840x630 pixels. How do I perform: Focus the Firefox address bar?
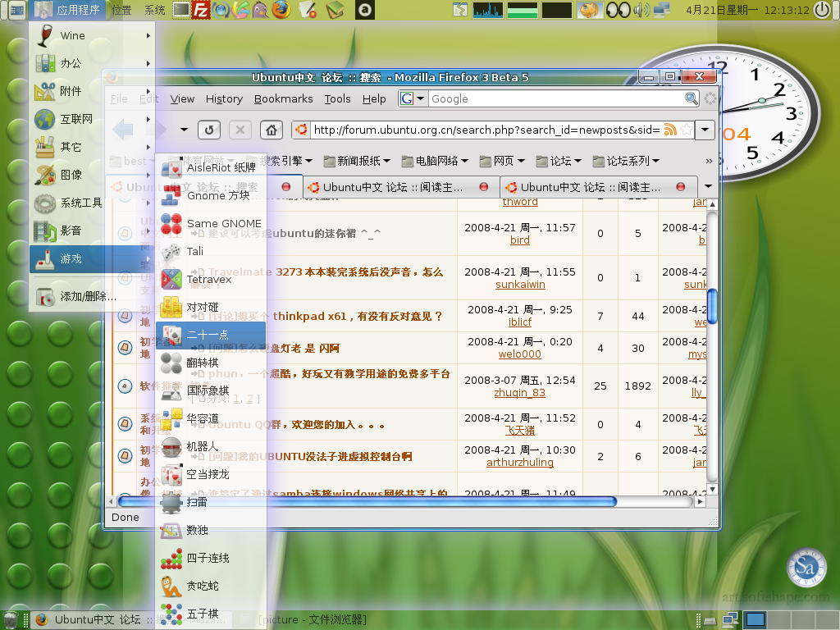point(486,130)
